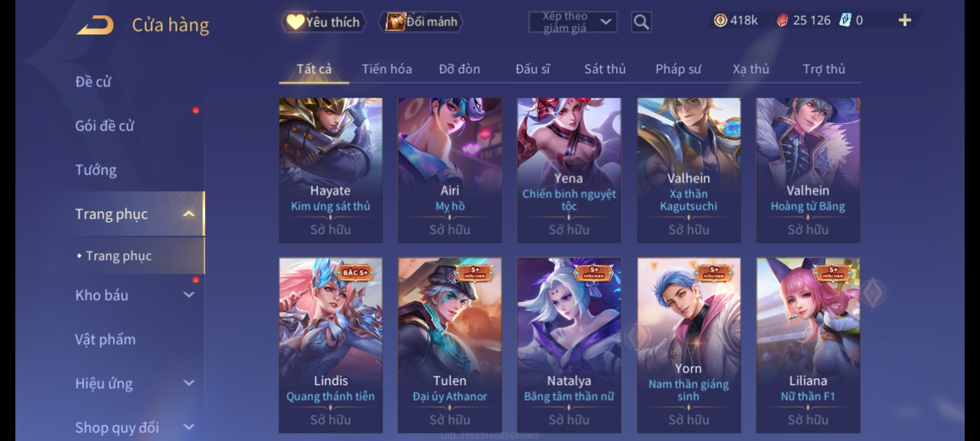Select the Tiến hóa tab
The height and width of the screenshot is (441, 980).
point(387,69)
